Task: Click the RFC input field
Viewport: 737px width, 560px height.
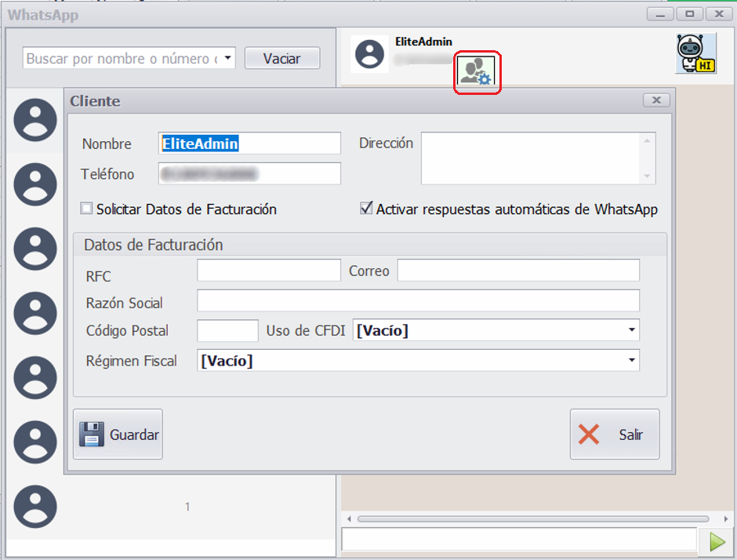Action: tap(268, 271)
